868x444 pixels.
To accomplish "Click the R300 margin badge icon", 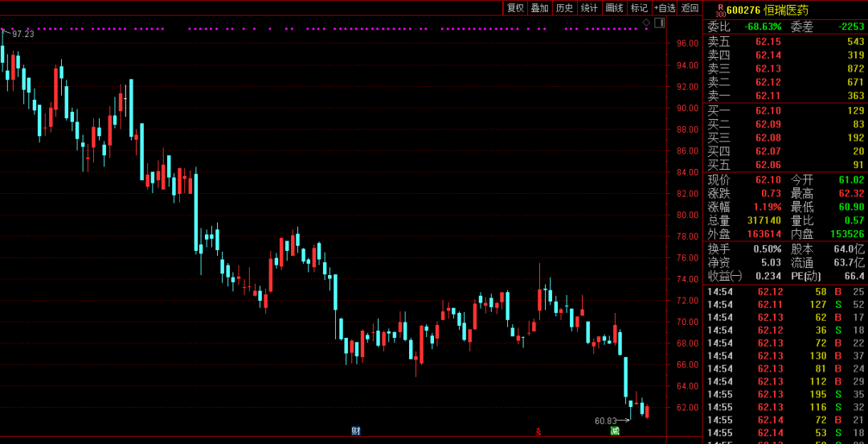I will pyautogui.click(x=719, y=10).
